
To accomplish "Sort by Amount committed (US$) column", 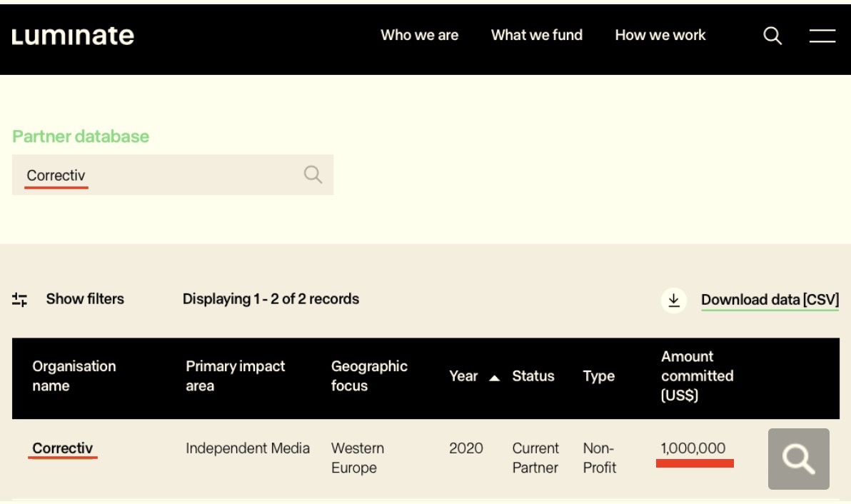I will pos(697,376).
